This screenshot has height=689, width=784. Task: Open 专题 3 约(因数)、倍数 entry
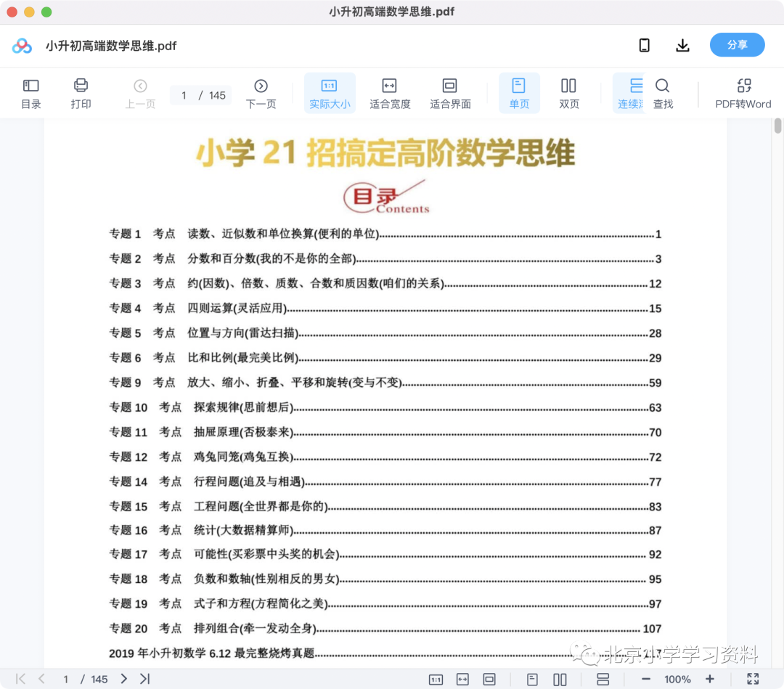coord(385,283)
